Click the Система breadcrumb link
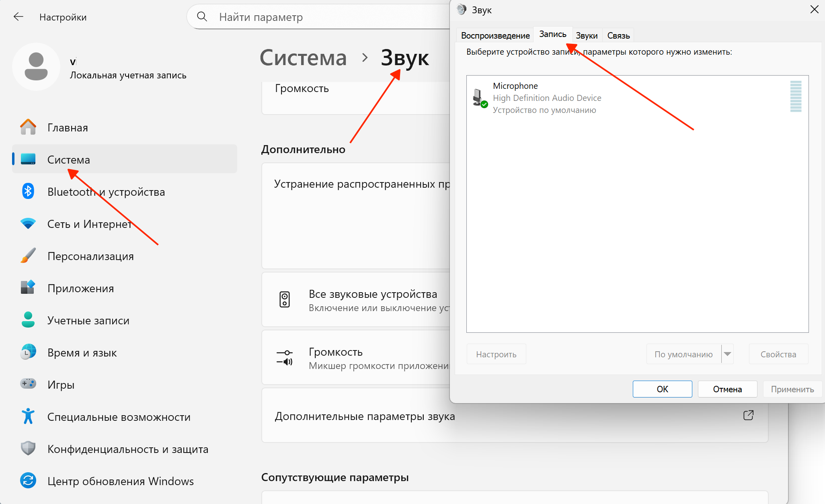The width and height of the screenshot is (825, 504). pyautogui.click(x=303, y=57)
